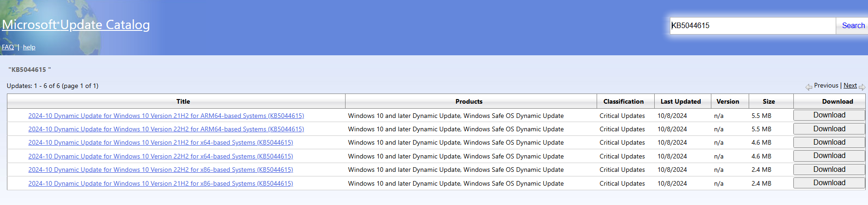Sort by Title column header
Viewport: 868px width, 205px height.
pos(183,101)
